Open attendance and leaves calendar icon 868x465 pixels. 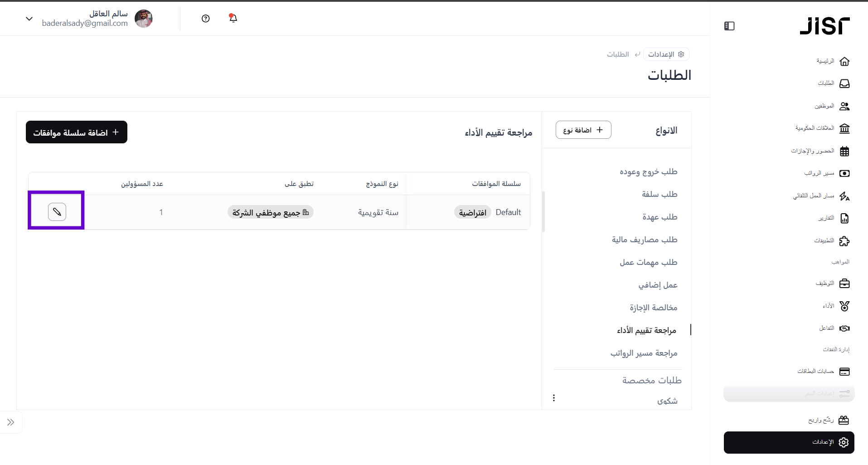click(x=844, y=151)
